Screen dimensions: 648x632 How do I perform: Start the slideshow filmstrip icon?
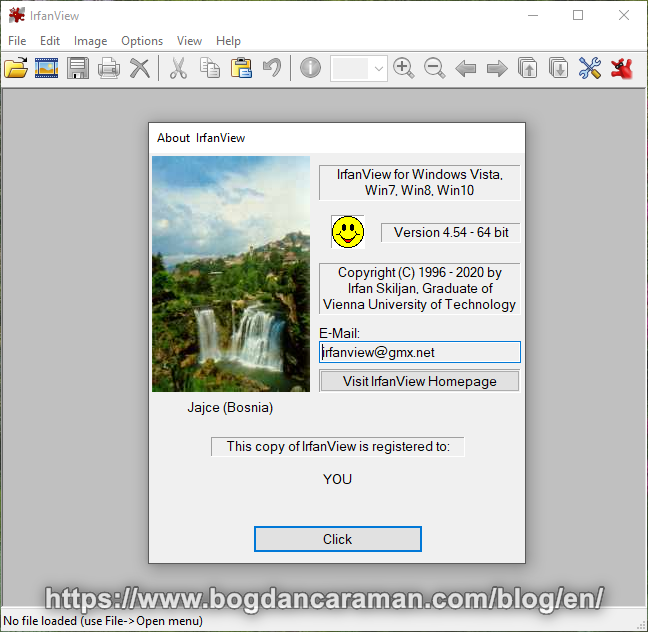pos(47,68)
